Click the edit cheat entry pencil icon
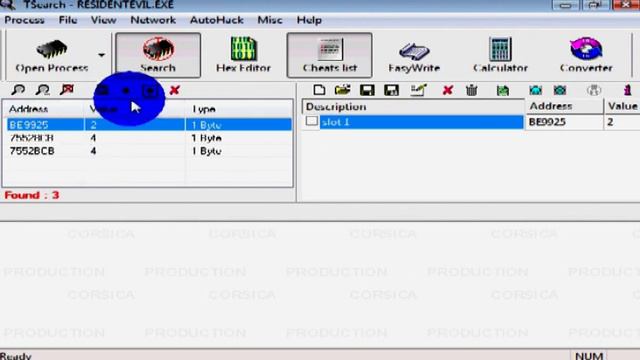Screen dimensions: 640x360 pyautogui.click(x=418, y=90)
